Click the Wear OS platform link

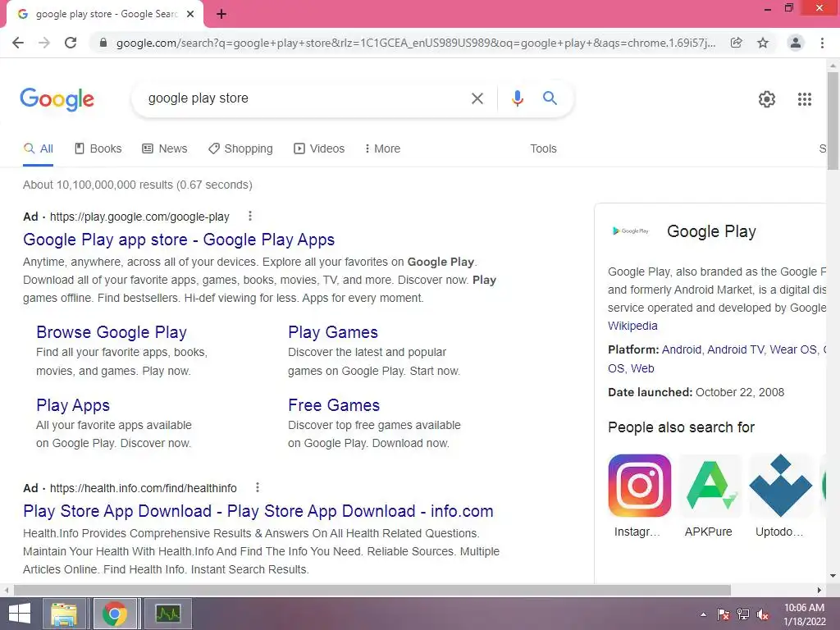point(793,349)
